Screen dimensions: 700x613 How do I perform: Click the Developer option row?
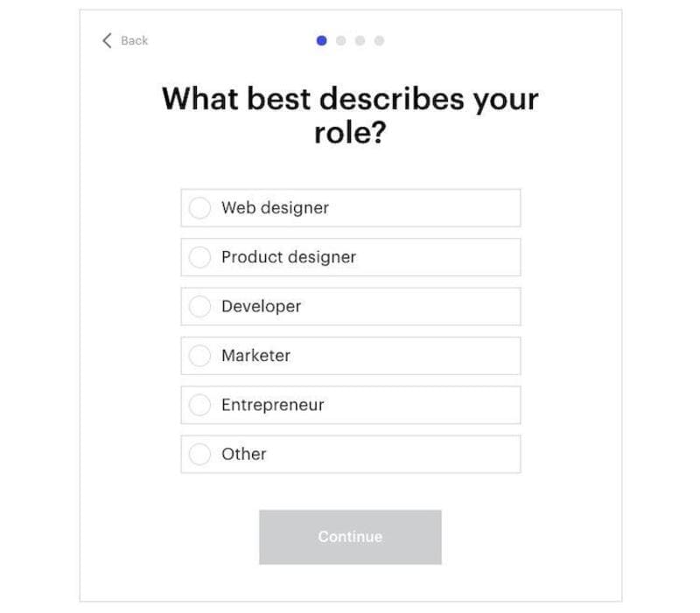[350, 307]
